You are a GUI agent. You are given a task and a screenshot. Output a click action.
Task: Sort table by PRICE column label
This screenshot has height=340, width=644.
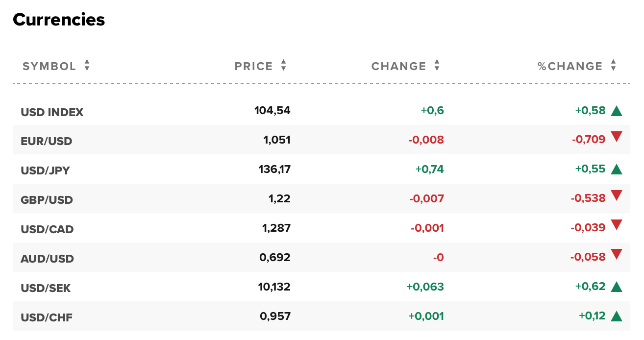pyautogui.click(x=253, y=66)
